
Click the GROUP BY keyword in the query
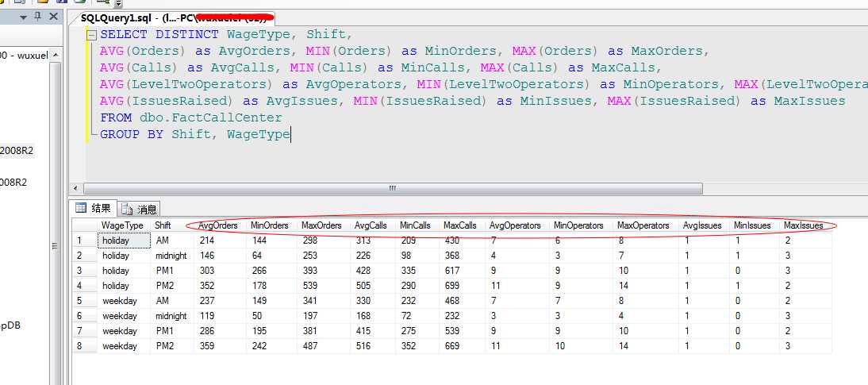pos(132,134)
